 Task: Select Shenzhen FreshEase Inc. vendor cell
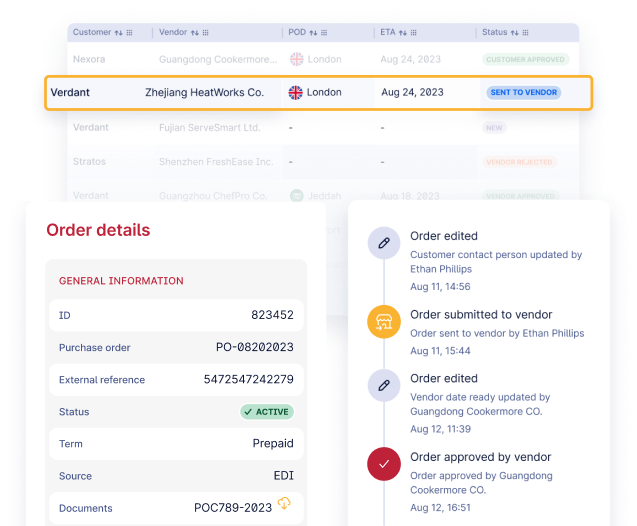coord(216,162)
